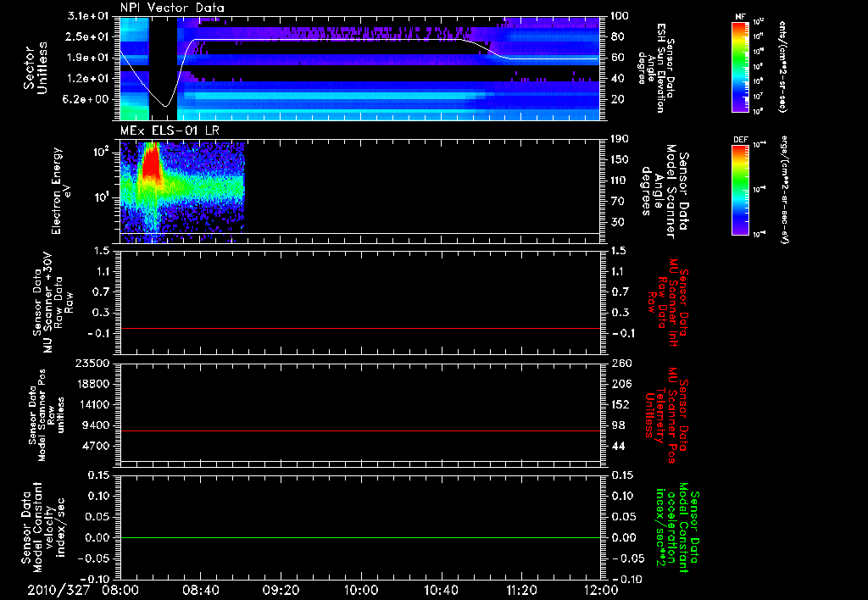Click the NF label above the color bar
The image size is (868, 600).
click(x=740, y=17)
